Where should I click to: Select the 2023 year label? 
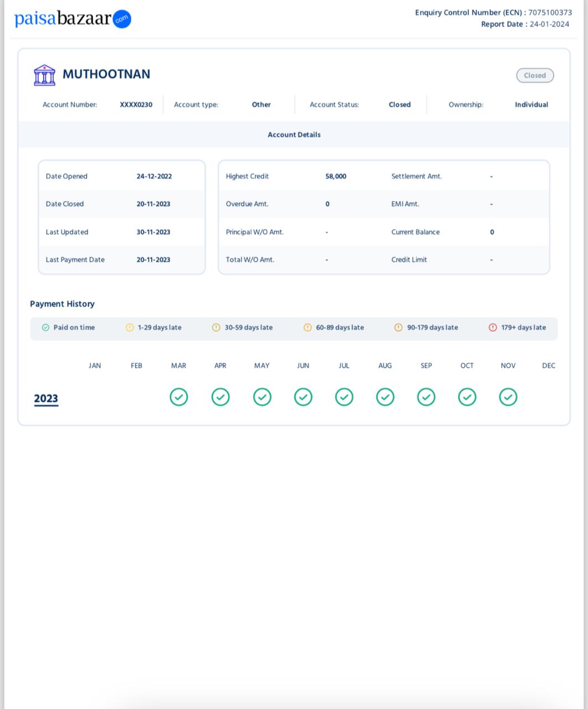click(46, 399)
